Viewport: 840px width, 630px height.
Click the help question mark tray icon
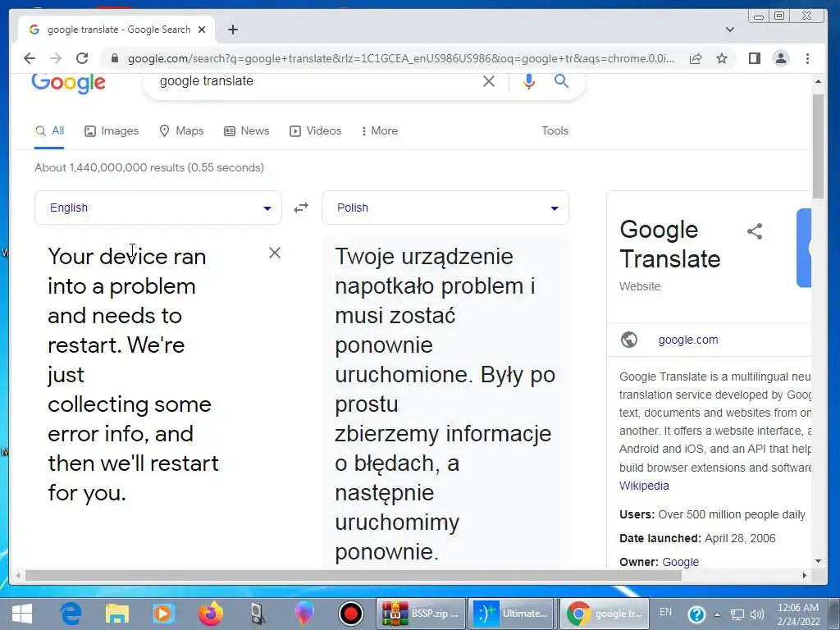point(696,614)
